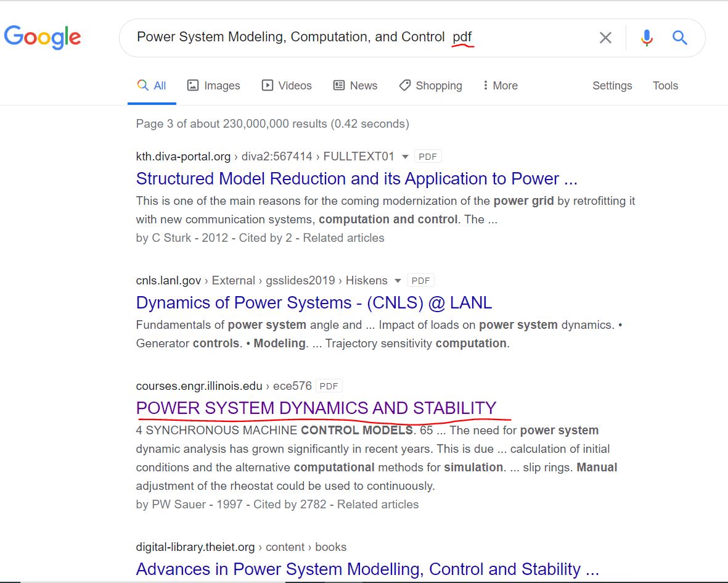Open the Tools options
This screenshot has height=583, width=728.
click(665, 86)
